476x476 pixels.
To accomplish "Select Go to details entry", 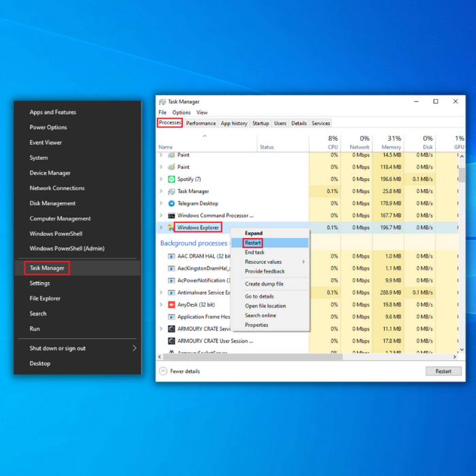I will pyautogui.click(x=270, y=296).
